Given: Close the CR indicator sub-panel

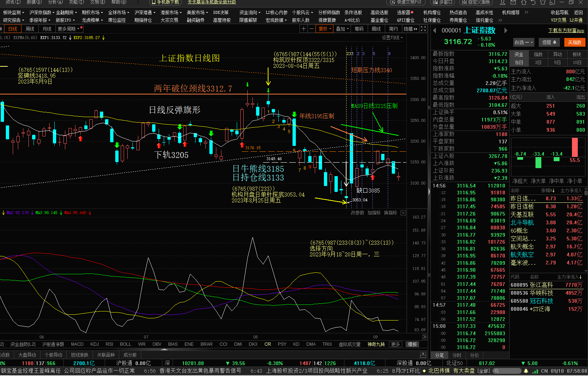Looking at the screenshot, I should click(403, 213).
